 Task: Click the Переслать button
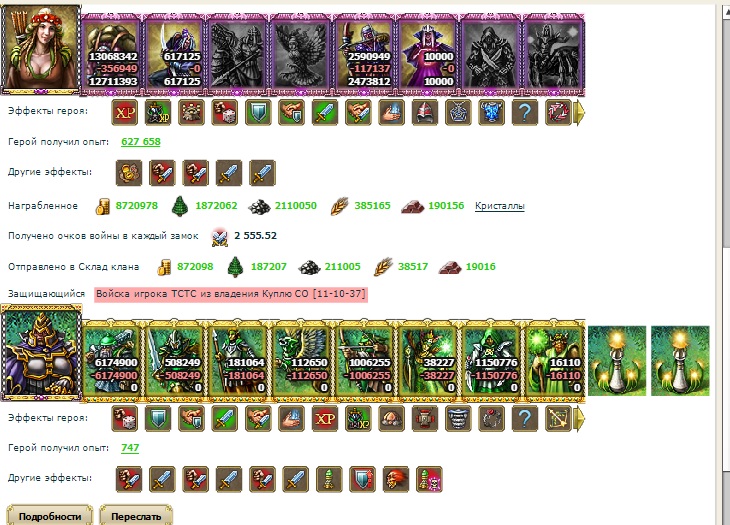tap(136, 516)
